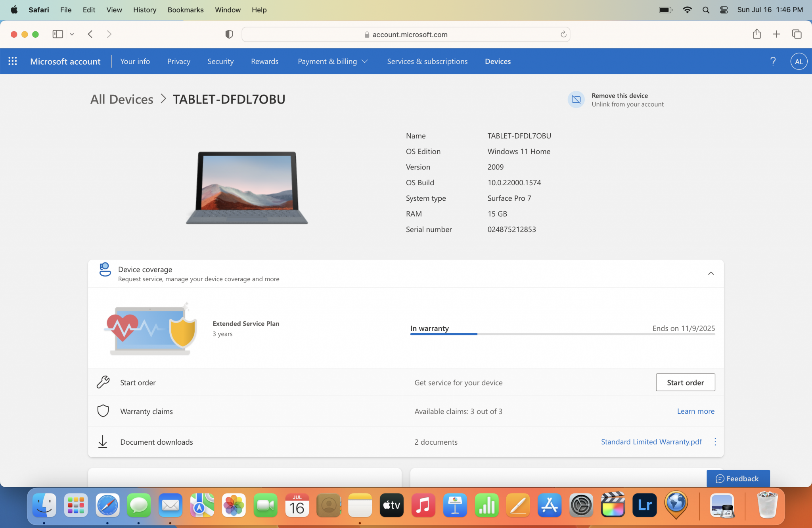Show the tab overview

797,34
